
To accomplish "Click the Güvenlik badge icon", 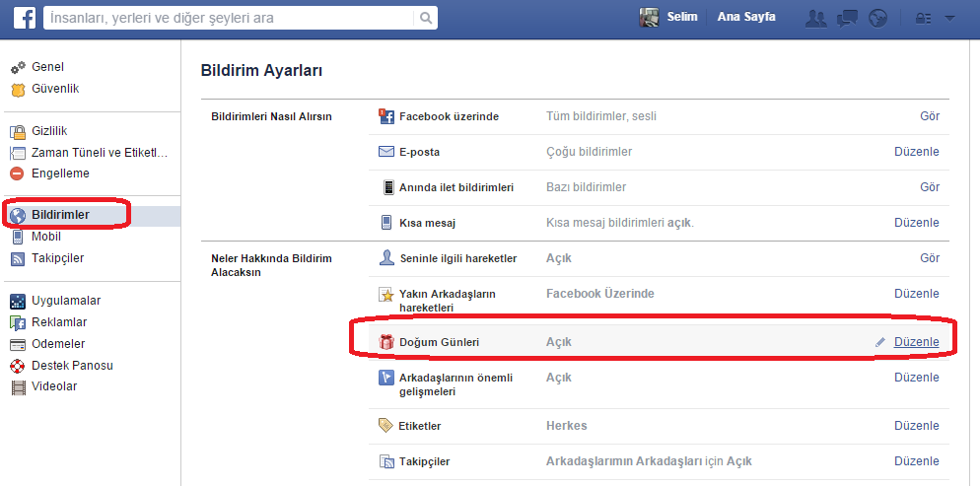I will pos(18,90).
